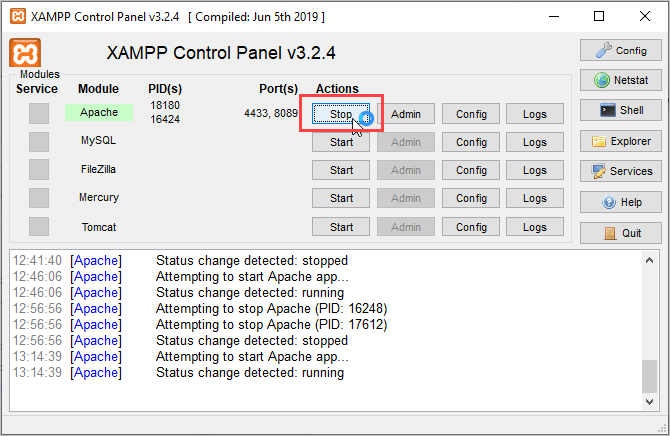This screenshot has width=670, height=436.
Task: Click Apache PID 16424
Action: [x=165, y=119]
